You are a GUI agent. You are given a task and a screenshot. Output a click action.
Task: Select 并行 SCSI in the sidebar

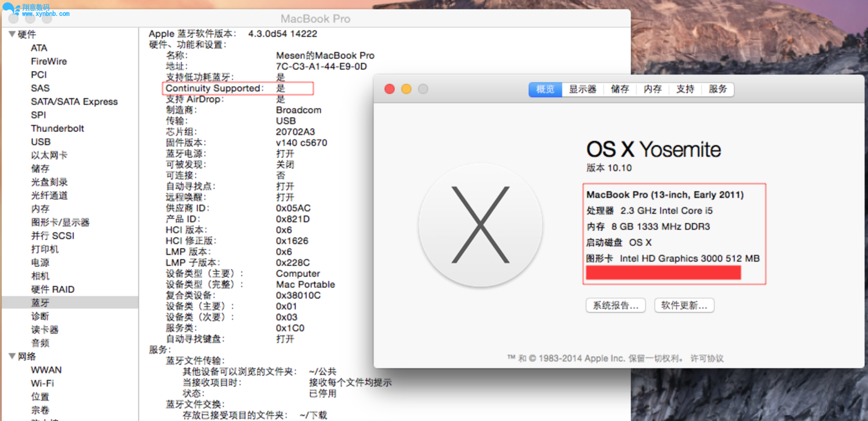[52, 236]
